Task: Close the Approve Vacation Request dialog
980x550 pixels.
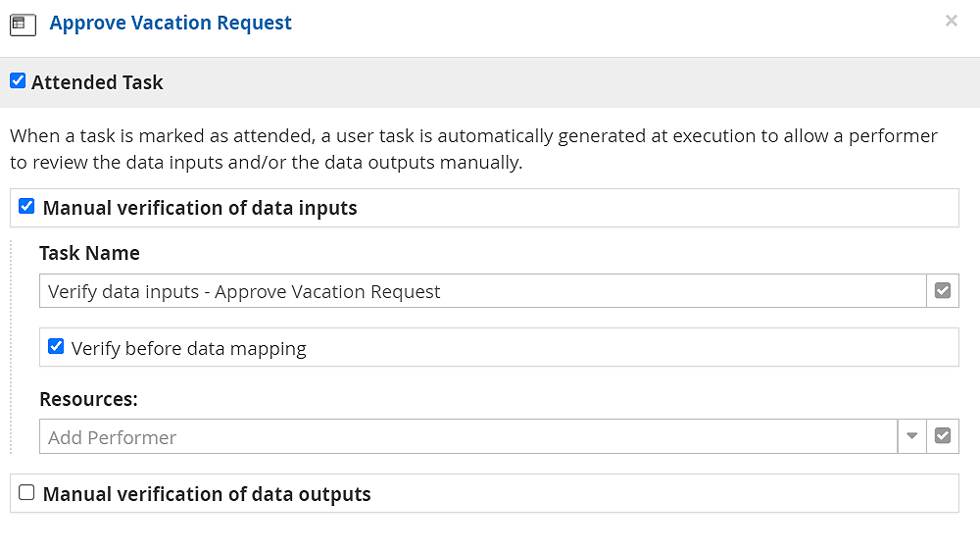Action: 951,21
